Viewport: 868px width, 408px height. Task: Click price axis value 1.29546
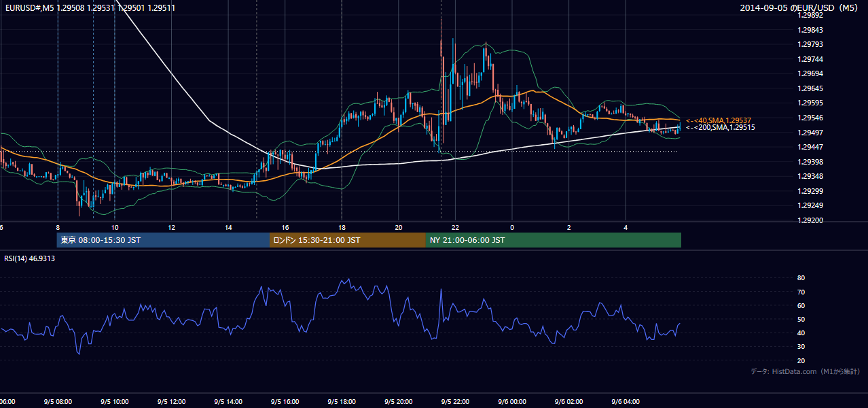point(810,118)
